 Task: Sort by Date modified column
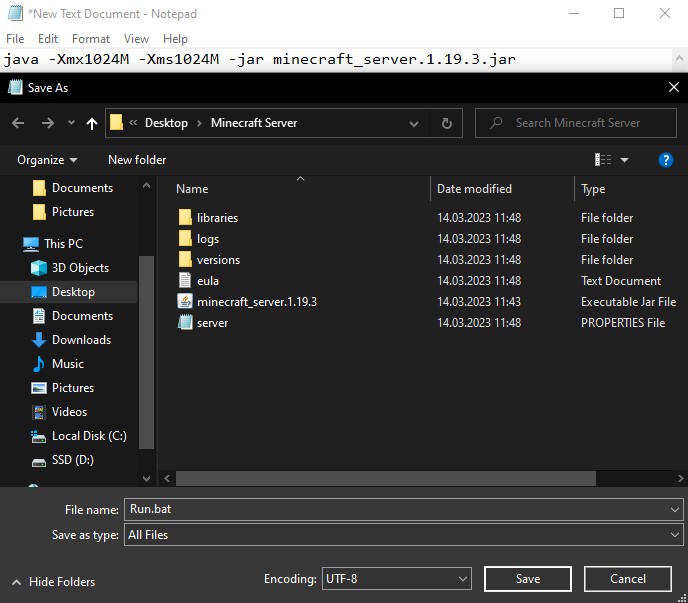474,189
